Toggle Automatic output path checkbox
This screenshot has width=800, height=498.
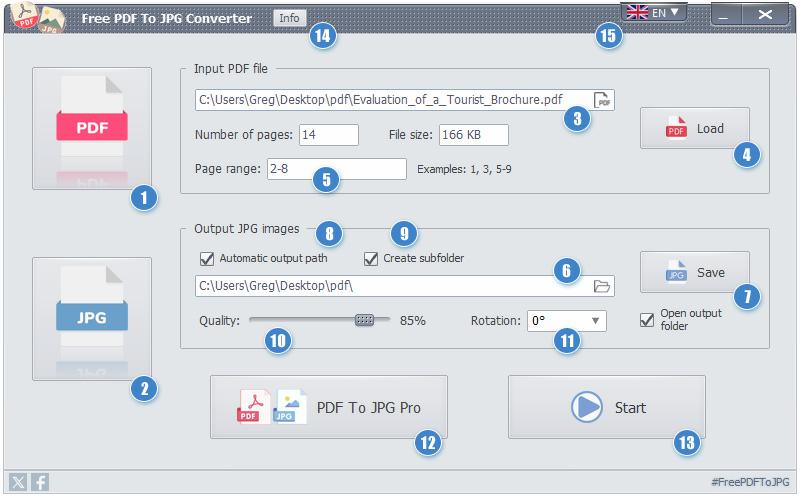click(207, 259)
